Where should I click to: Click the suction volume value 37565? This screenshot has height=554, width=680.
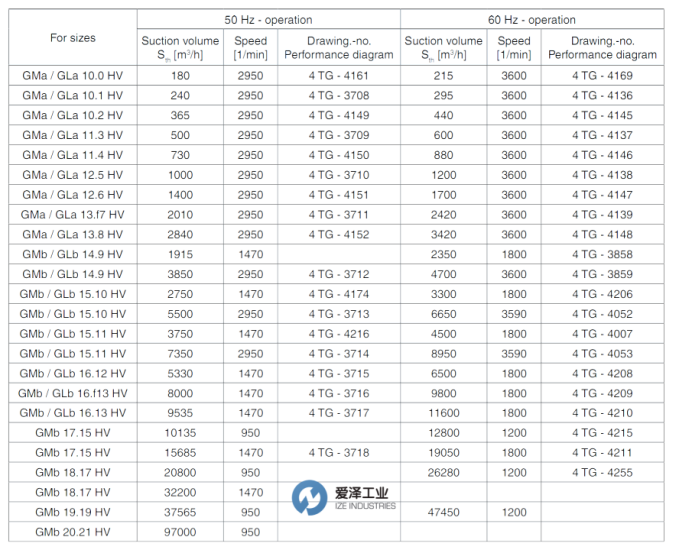180,512
